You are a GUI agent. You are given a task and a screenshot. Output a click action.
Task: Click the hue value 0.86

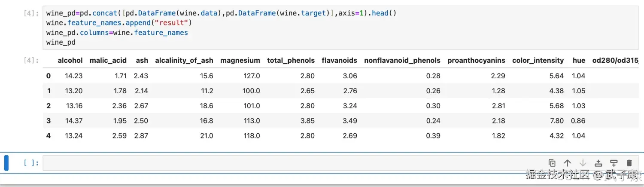578,121
